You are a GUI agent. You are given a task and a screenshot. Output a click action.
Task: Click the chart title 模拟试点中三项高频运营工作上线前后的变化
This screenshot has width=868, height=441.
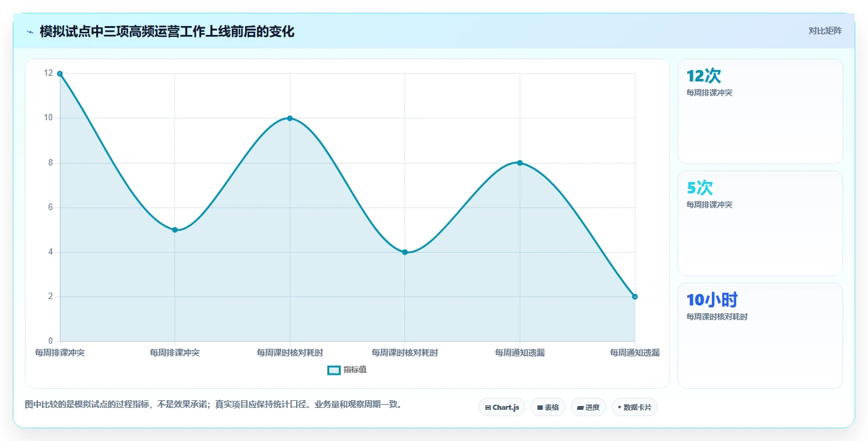click(167, 32)
